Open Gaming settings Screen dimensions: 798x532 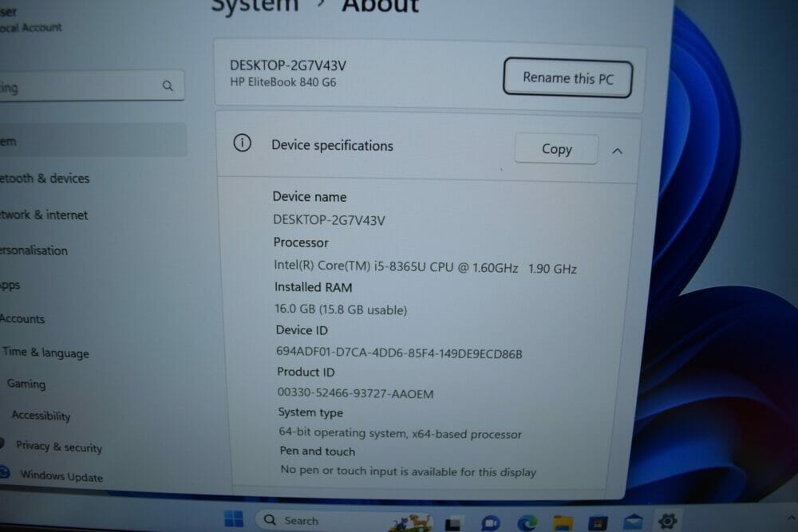[26, 384]
